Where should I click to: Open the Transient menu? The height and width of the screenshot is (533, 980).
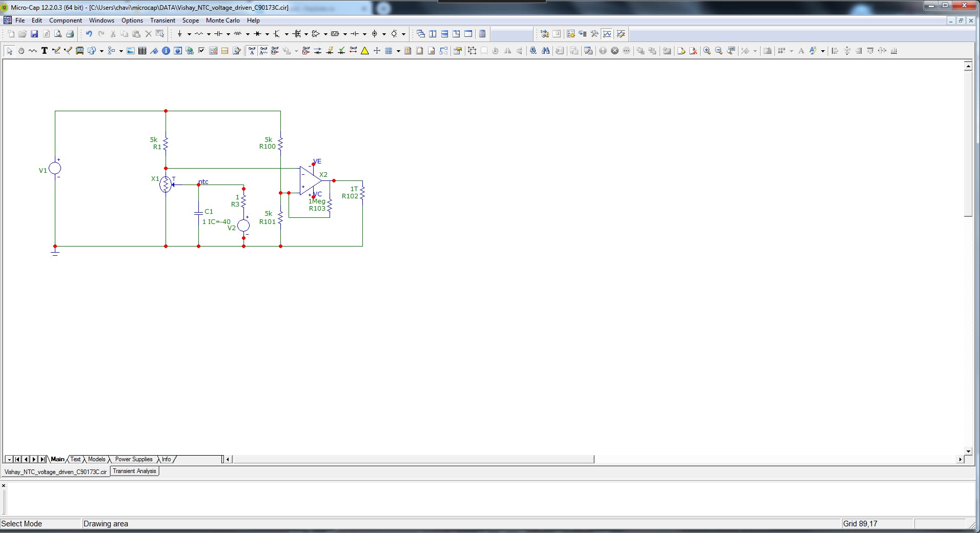click(162, 20)
